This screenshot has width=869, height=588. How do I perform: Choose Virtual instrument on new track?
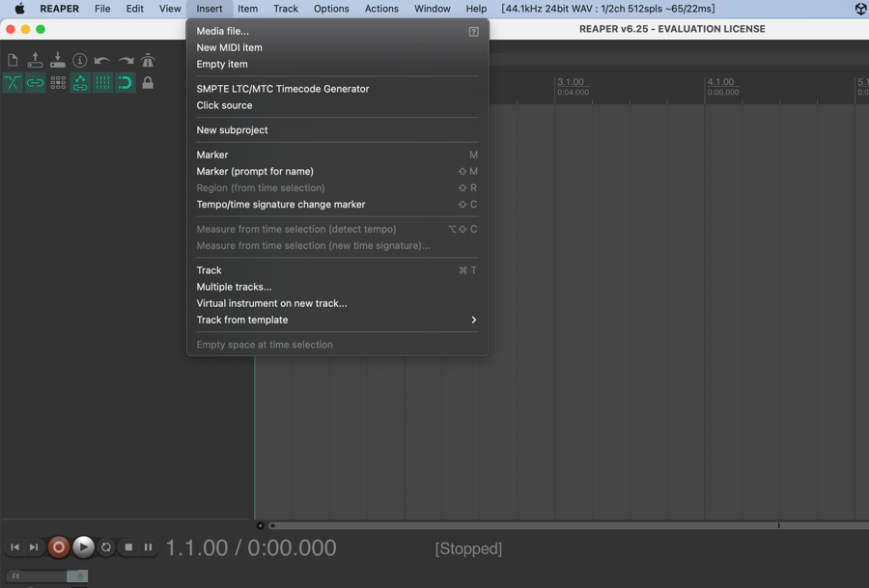click(271, 303)
